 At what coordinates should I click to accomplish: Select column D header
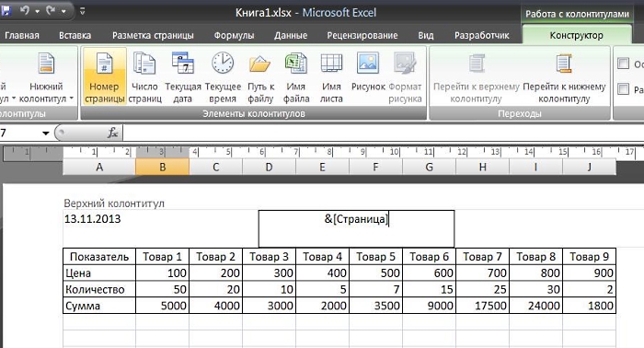tap(269, 168)
